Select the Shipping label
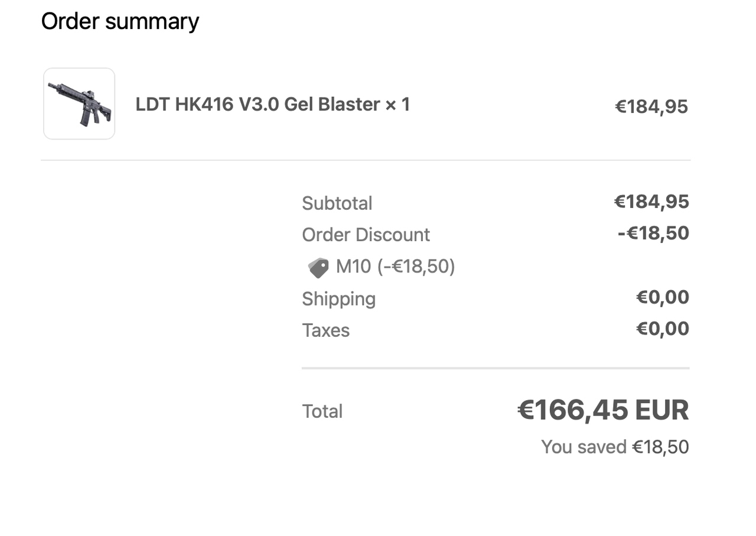This screenshot has height=536, width=756. pos(338,299)
